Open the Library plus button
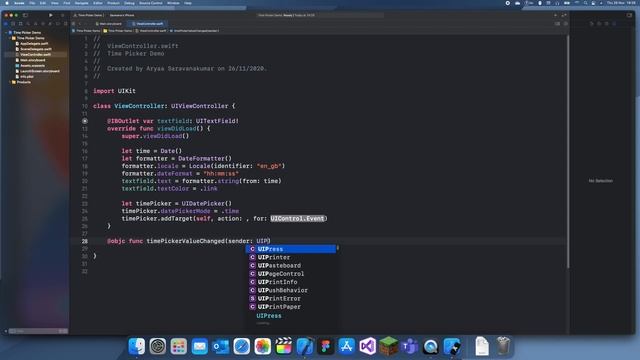640x360 pixels. click(555, 15)
